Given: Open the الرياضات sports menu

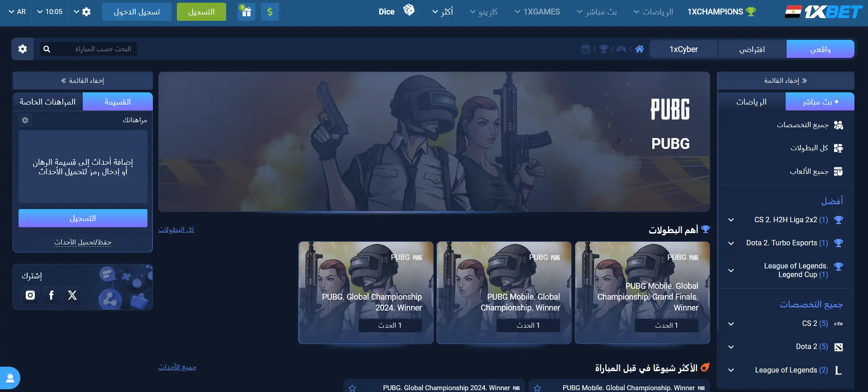Looking at the screenshot, I should (x=653, y=12).
